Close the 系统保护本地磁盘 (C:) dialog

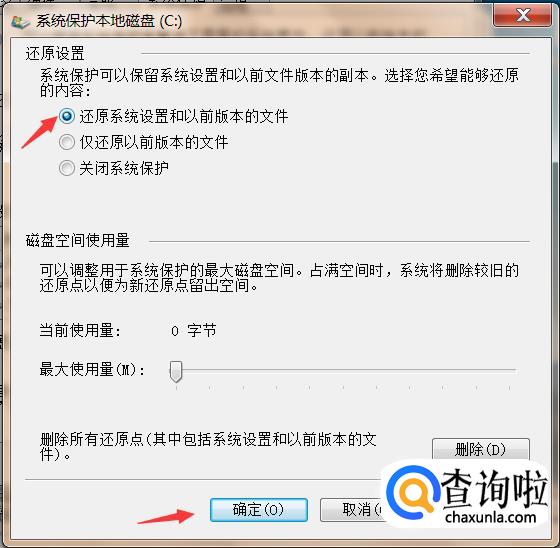pos(522,16)
